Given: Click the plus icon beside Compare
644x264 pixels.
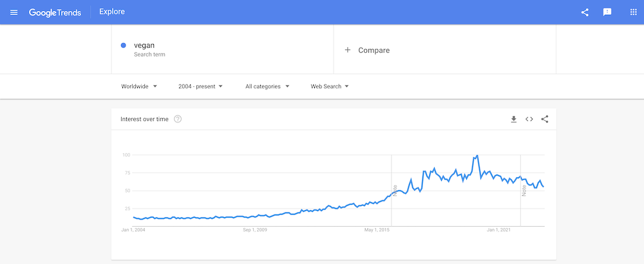Looking at the screenshot, I should 348,50.
